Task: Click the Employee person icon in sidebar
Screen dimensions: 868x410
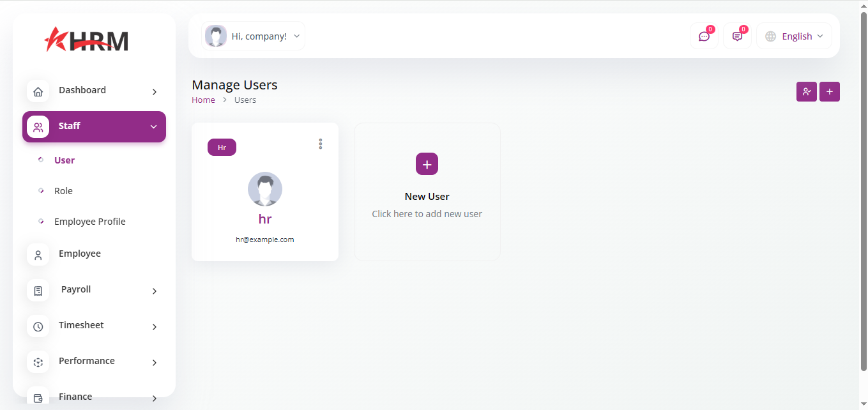Action: click(x=38, y=255)
